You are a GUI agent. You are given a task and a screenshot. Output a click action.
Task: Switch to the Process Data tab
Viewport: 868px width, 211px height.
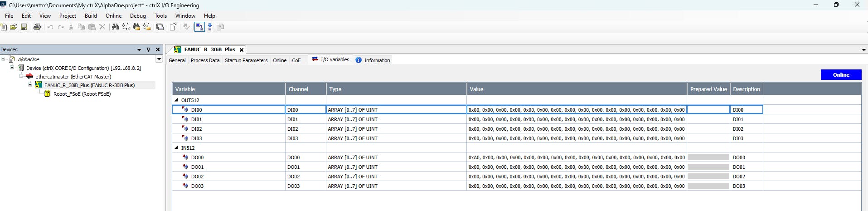205,60
